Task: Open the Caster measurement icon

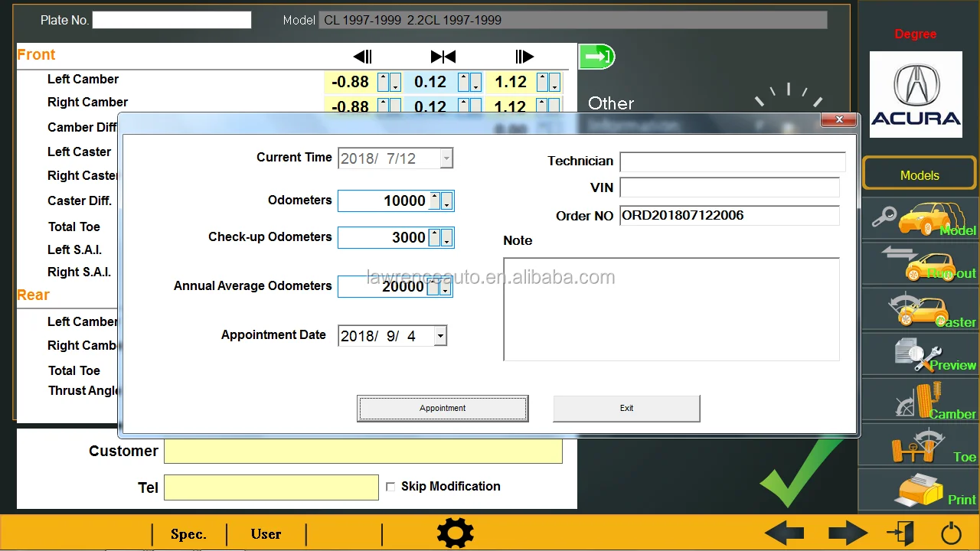Action: (920, 310)
